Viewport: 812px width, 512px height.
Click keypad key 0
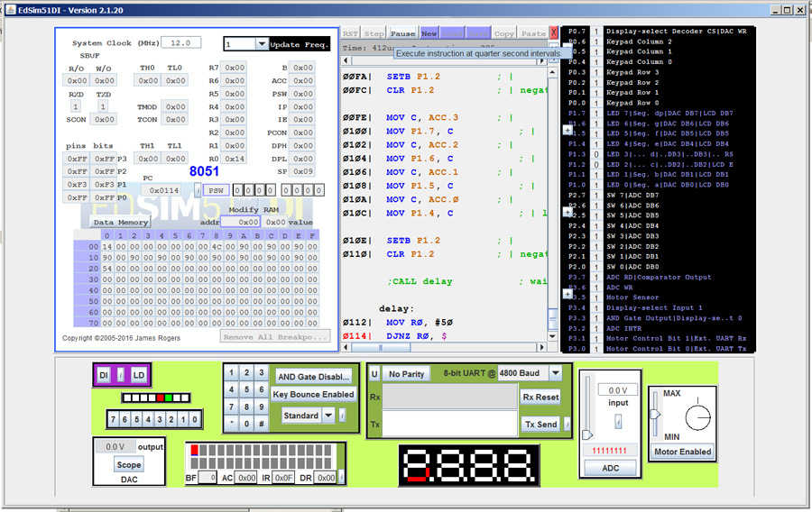coord(246,424)
